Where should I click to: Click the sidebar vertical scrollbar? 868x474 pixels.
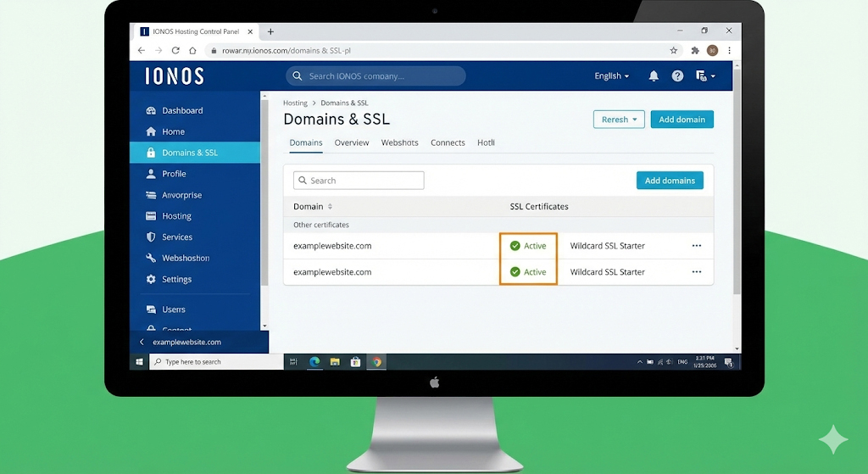[264, 191]
